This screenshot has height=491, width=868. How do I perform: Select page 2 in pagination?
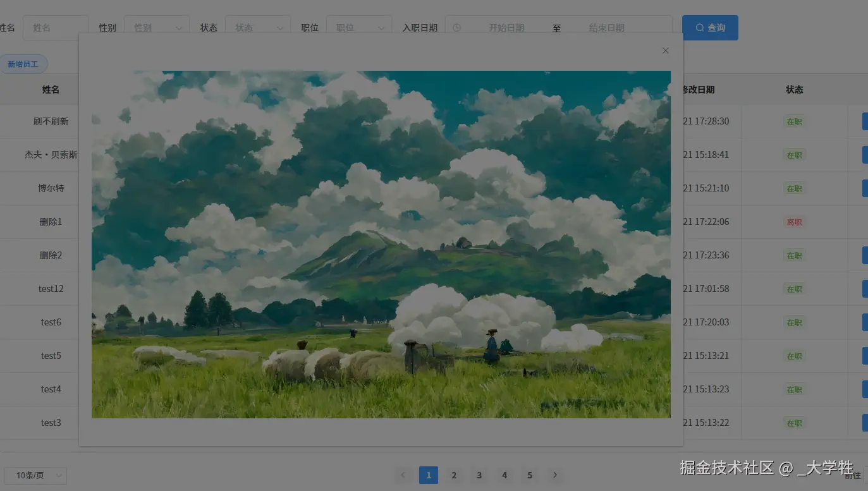tap(454, 475)
